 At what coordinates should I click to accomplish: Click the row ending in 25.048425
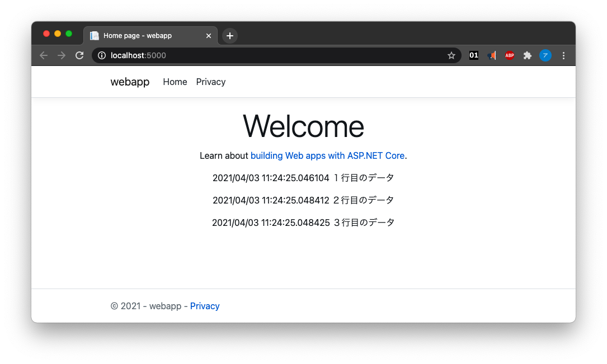point(303,223)
